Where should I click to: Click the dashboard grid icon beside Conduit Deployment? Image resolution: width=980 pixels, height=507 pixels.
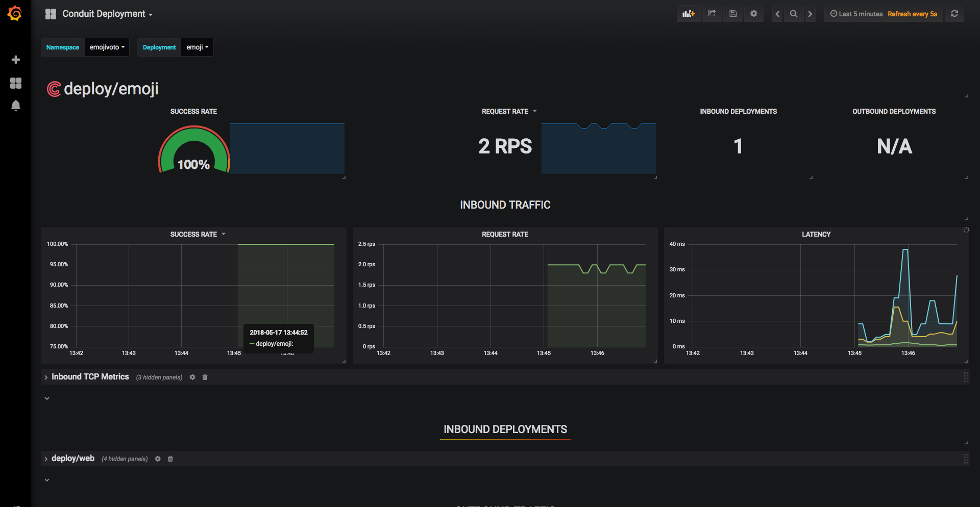(51, 14)
